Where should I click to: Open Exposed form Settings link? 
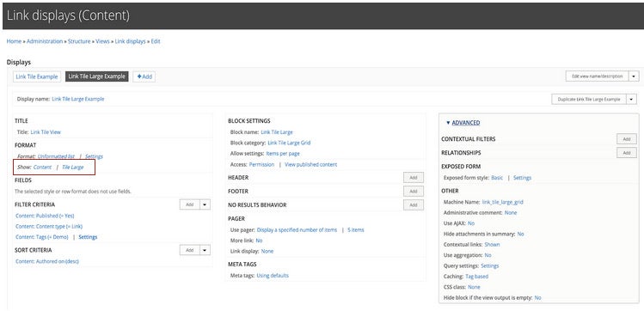[523, 178]
